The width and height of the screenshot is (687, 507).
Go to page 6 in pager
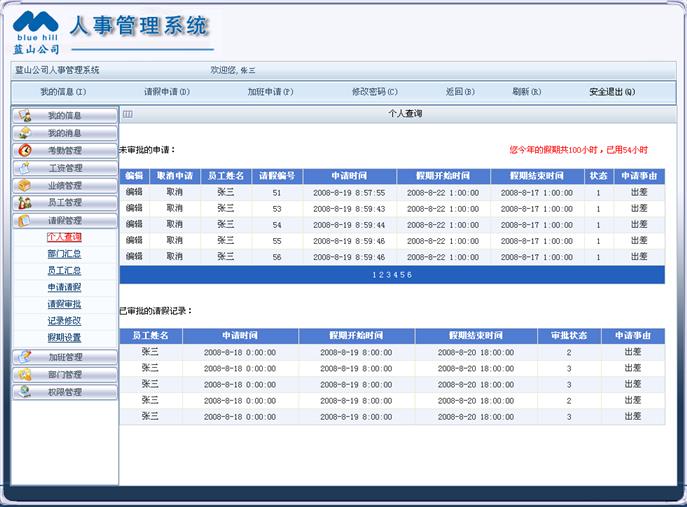(x=409, y=275)
